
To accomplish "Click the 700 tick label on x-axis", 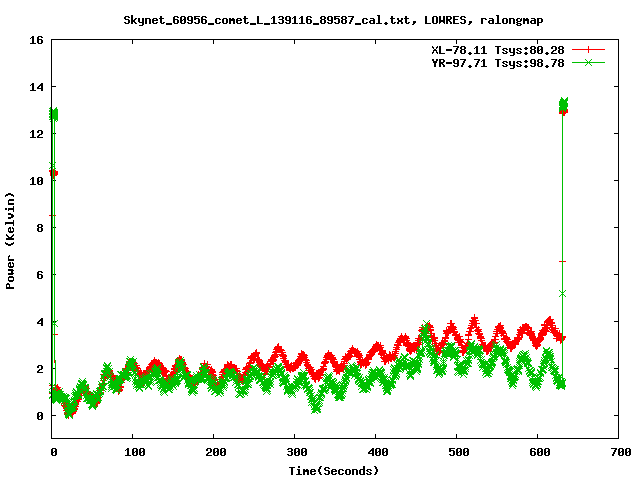I will (x=618, y=453).
